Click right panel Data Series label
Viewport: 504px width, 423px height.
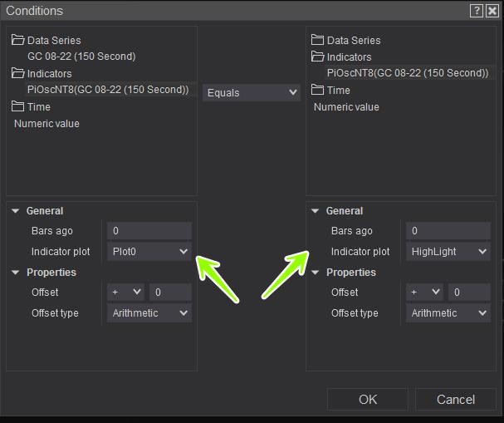point(354,40)
